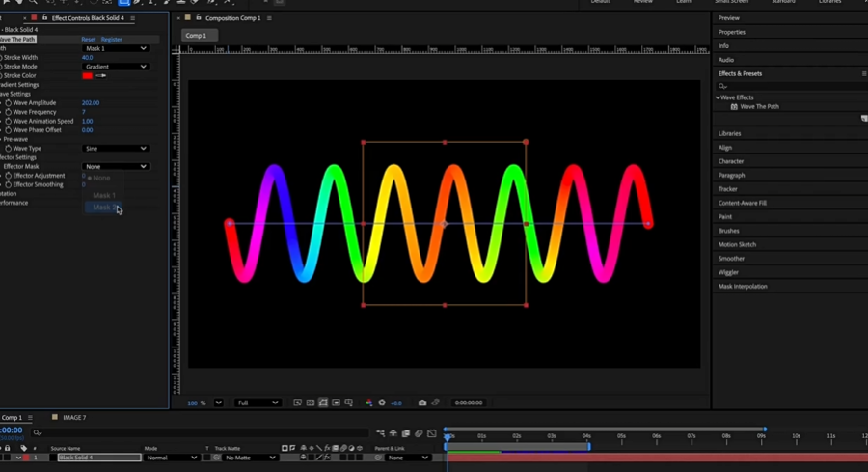
Task: Open the Wave Type Sine dropdown
Action: pyautogui.click(x=116, y=149)
